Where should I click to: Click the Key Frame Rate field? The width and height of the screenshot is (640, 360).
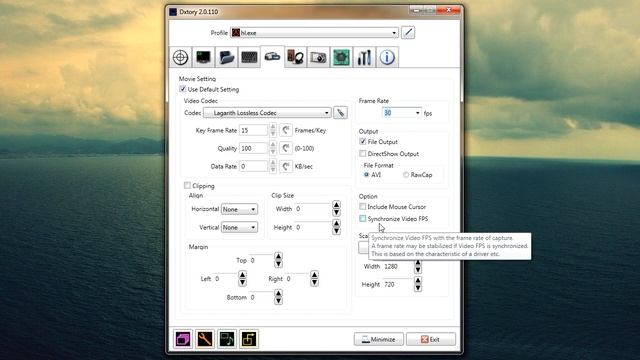coord(253,130)
